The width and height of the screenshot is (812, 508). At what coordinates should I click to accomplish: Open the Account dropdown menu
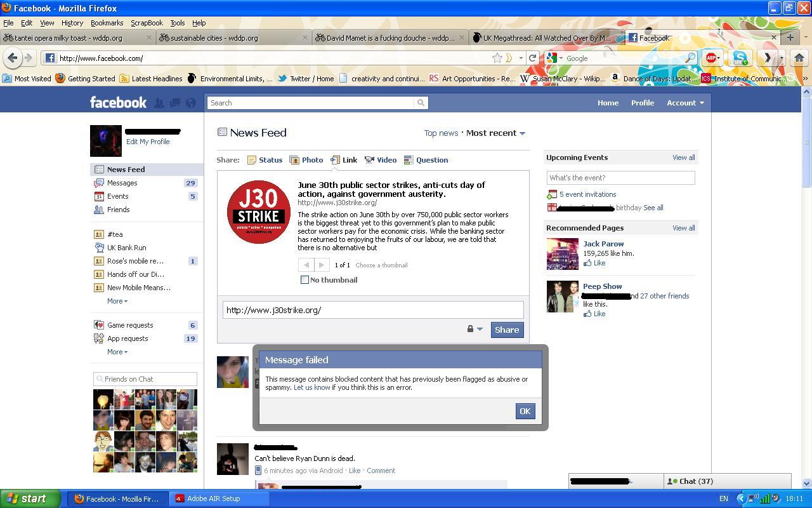point(685,103)
